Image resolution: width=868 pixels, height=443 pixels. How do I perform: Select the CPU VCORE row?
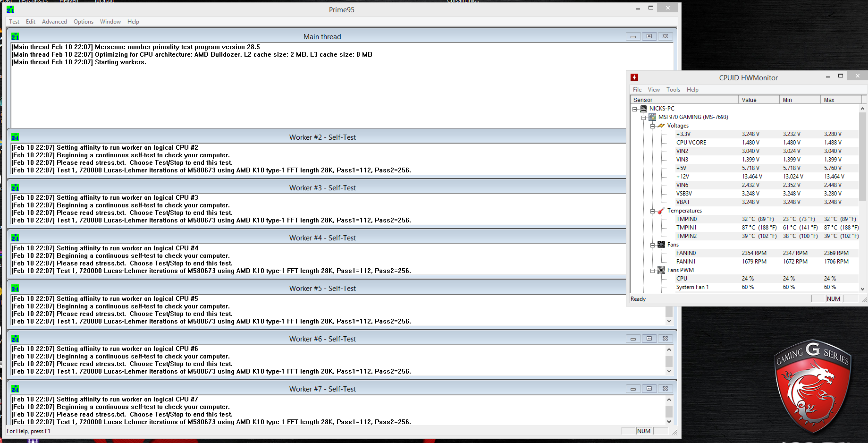tap(766, 143)
